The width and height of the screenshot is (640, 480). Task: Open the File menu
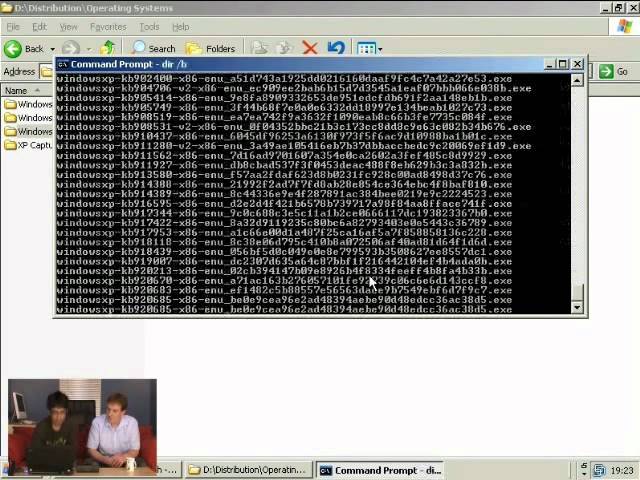[13, 27]
